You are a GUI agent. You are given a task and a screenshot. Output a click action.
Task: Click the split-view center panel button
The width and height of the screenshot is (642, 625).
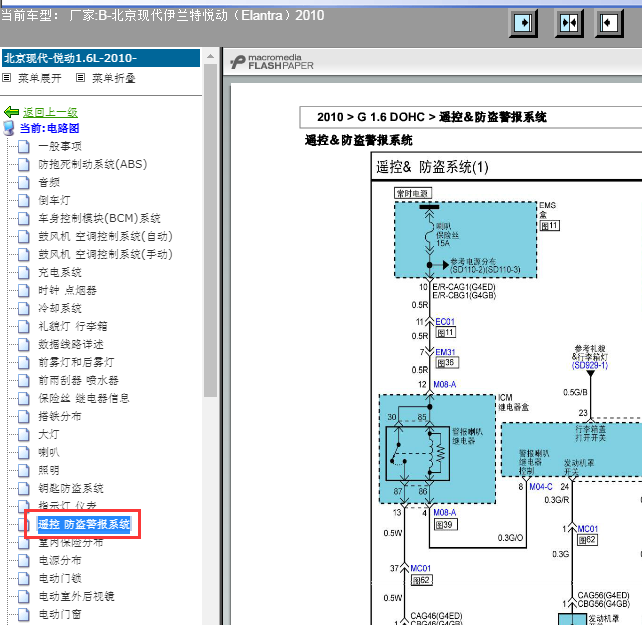point(569,23)
